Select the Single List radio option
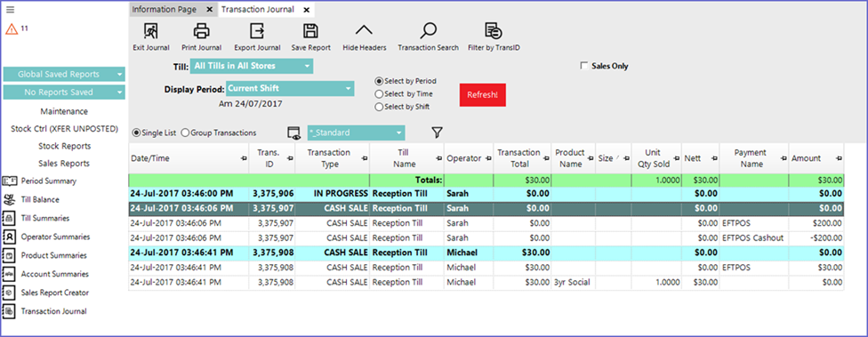 click(136, 132)
